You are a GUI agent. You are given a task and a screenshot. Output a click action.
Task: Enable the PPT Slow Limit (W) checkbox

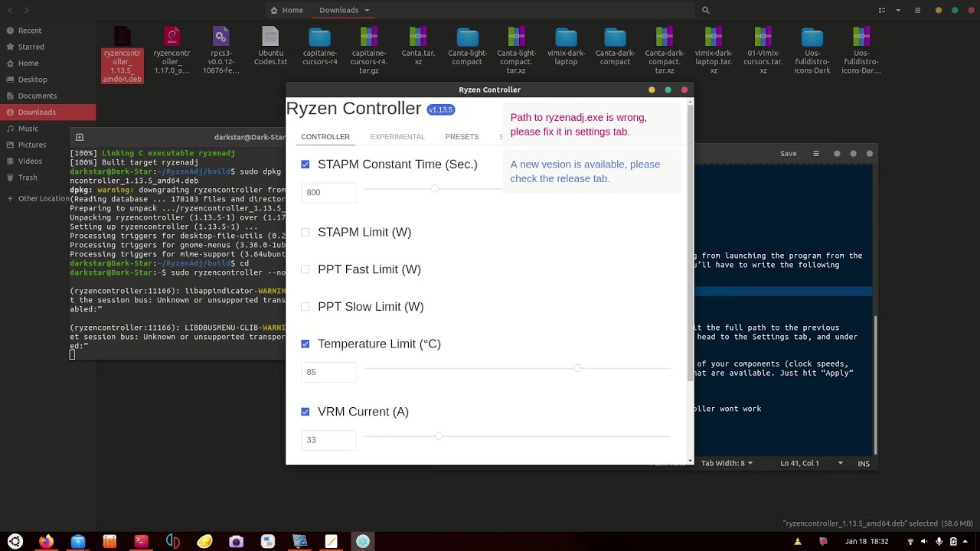point(305,307)
